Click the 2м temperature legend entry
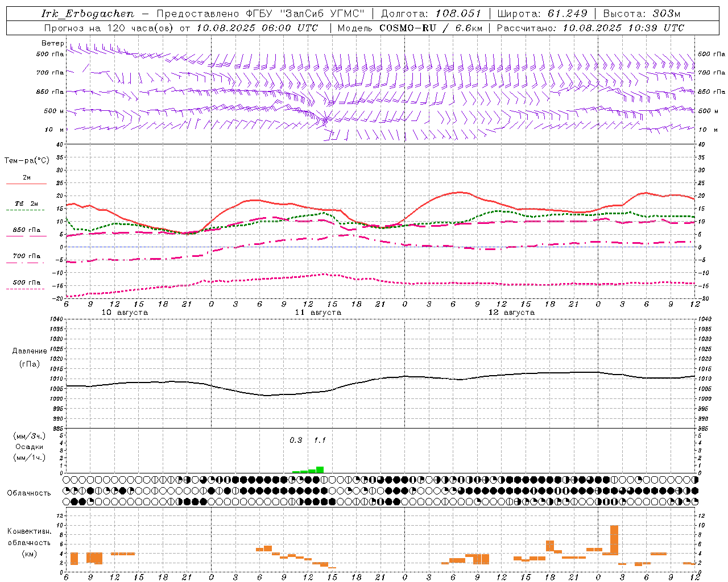The height and width of the screenshot is (582, 728). [x=26, y=178]
